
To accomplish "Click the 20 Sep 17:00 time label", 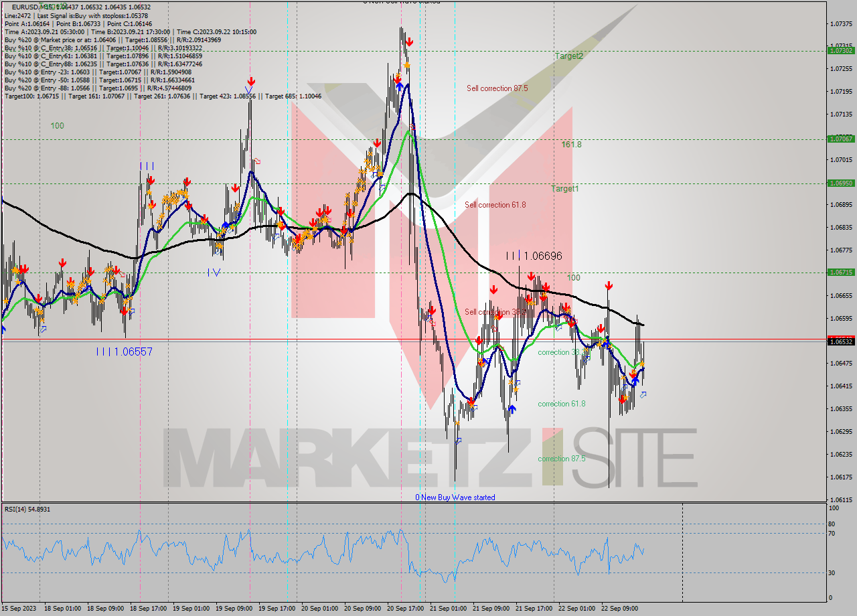I will tap(406, 608).
